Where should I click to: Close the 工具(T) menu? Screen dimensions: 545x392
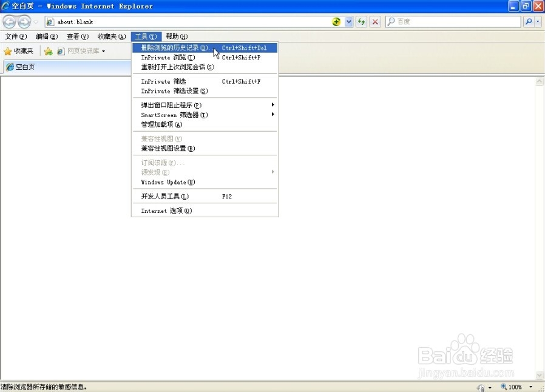(146, 36)
